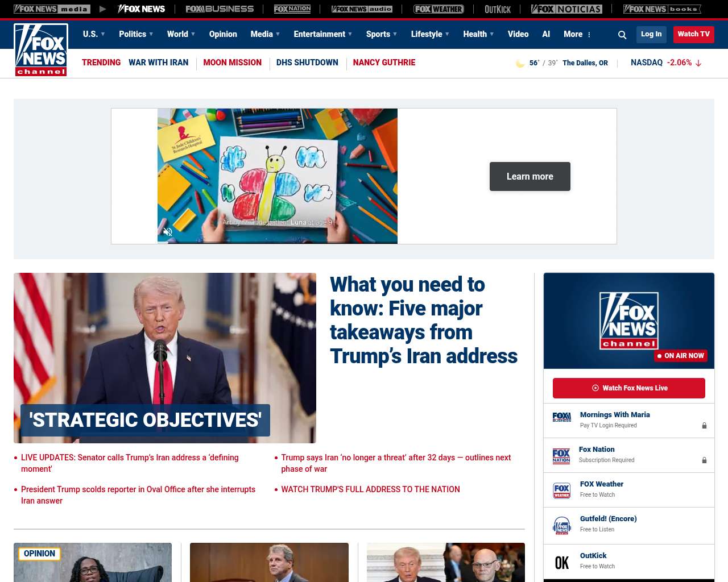This screenshot has height=582, width=728.
Task: Click the moon weather icon
Action: [520, 63]
